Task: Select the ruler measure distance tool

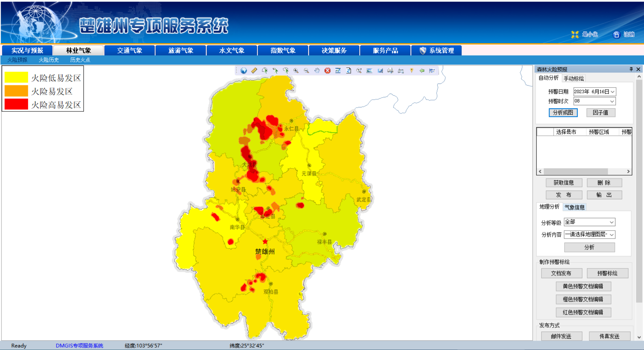Action: (x=254, y=70)
